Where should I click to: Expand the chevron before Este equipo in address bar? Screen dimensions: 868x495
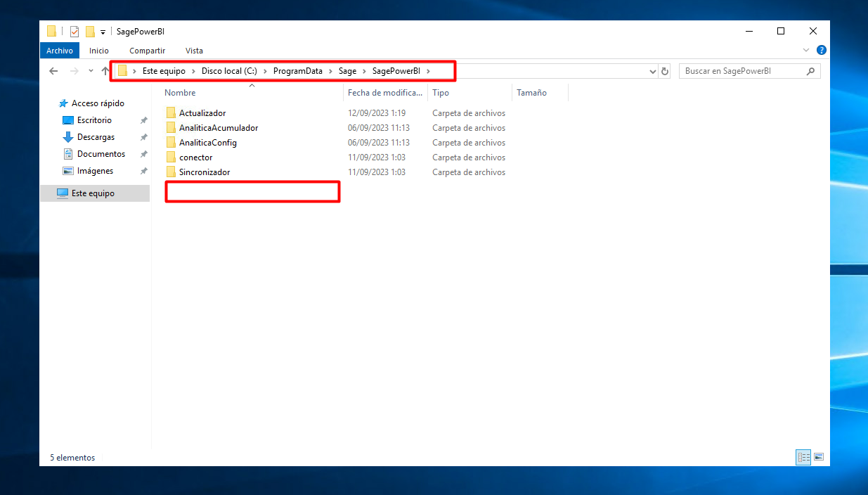134,71
